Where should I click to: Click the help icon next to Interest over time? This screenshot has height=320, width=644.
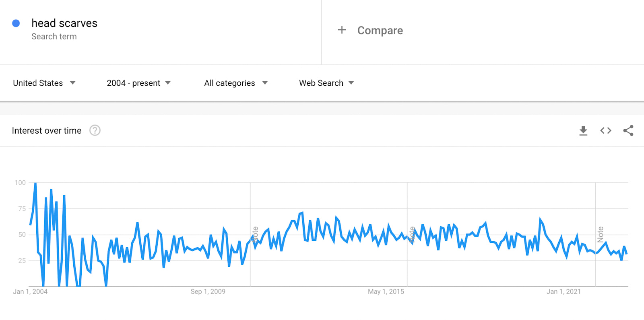tap(95, 130)
